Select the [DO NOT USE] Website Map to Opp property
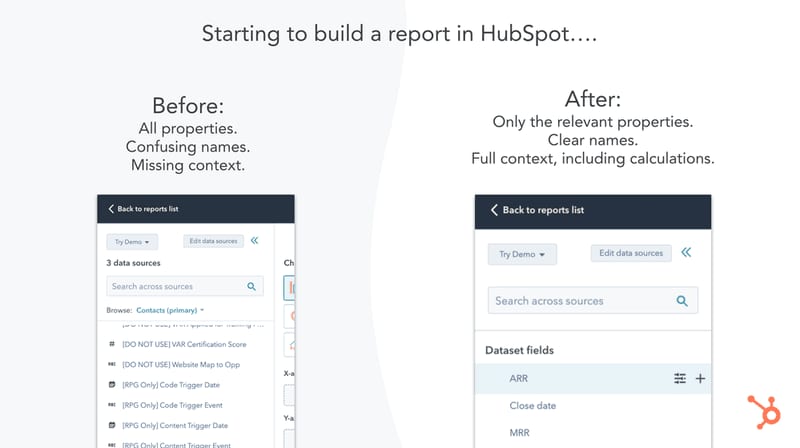The width and height of the screenshot is (800, 448). 181,364
